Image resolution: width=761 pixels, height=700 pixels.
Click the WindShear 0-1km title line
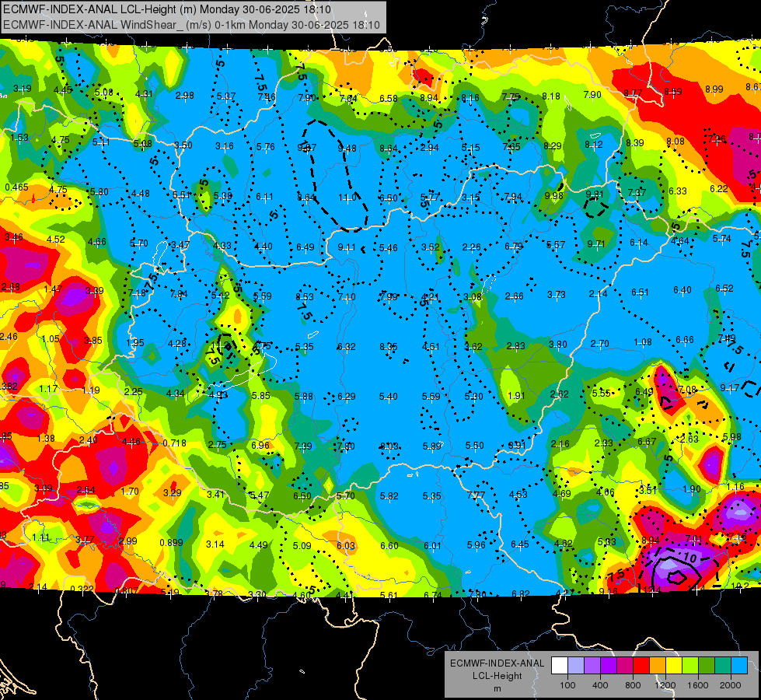(x=191, y=25)
